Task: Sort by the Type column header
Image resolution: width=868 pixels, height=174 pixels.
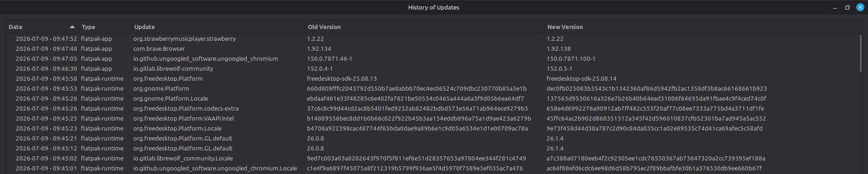Action: [x=105, y=27]
